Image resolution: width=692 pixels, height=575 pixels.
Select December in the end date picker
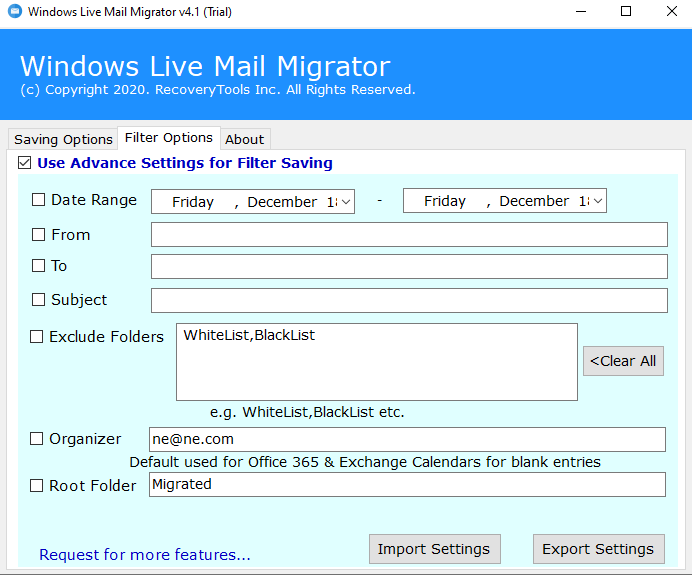534,201
